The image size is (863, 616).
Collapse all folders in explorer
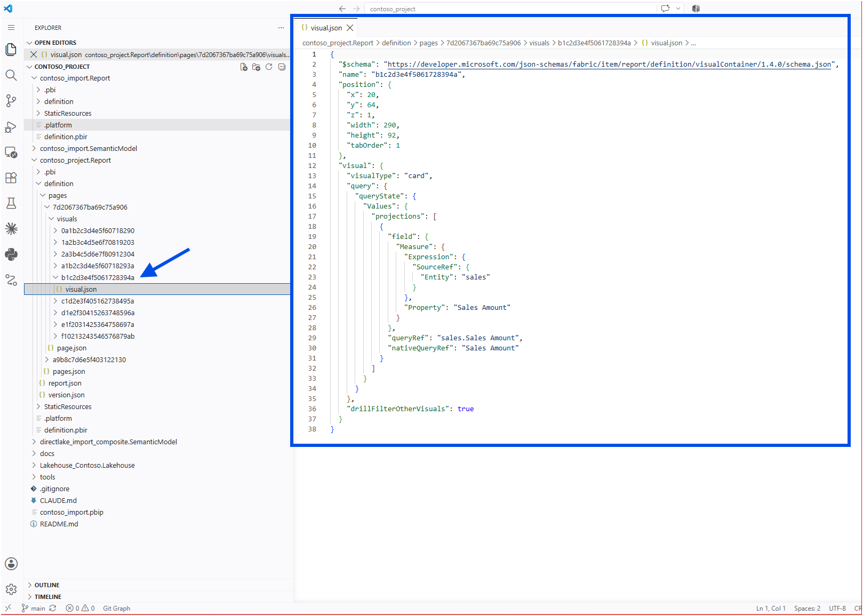click(x=282, y=67)
